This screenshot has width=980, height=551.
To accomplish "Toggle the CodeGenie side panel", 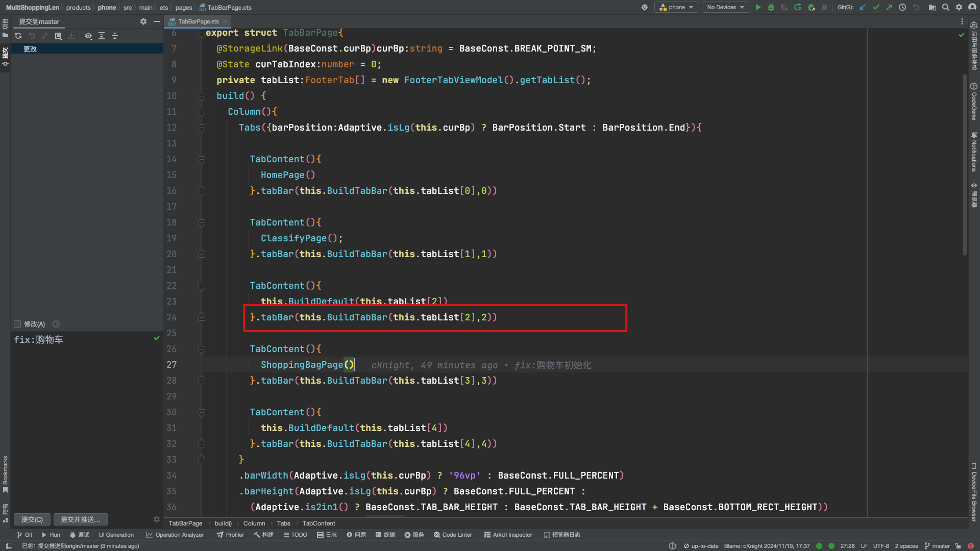I will click(x=974, y=102).
